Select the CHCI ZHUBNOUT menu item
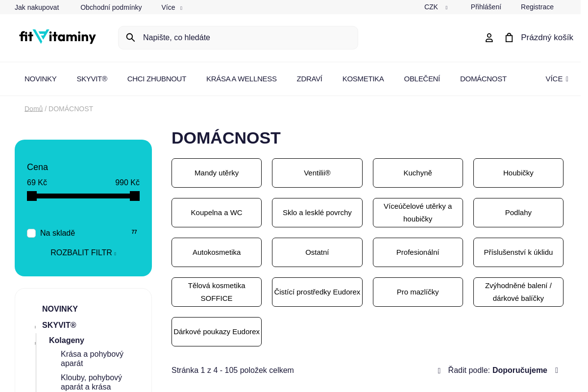The height and width of the screenshot is (392, 588). 157,79
